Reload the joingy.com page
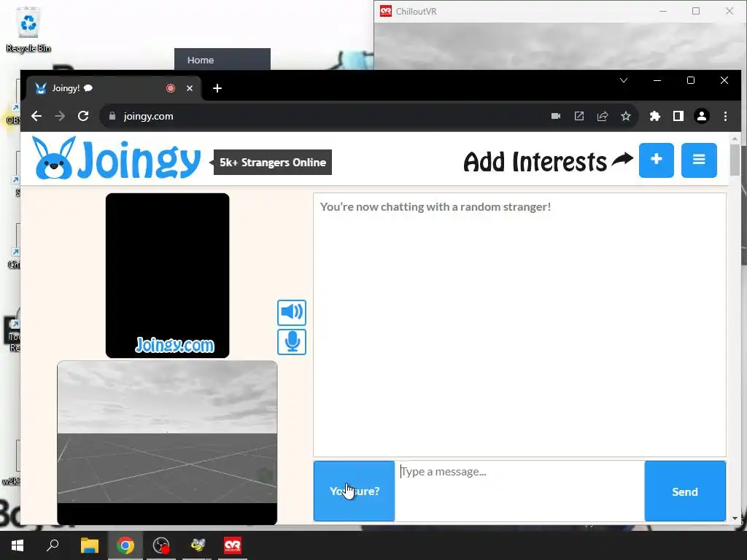This screenshot has height=560, width=747. pyautogui.click(x=83, y=116)
